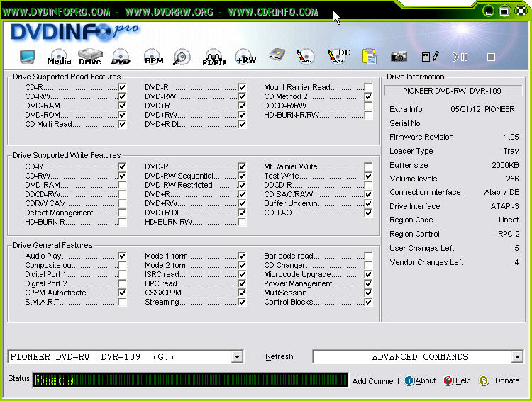Click the Refresh button
The width and height of the screenshot is (532, 401).
pos(279,356)
